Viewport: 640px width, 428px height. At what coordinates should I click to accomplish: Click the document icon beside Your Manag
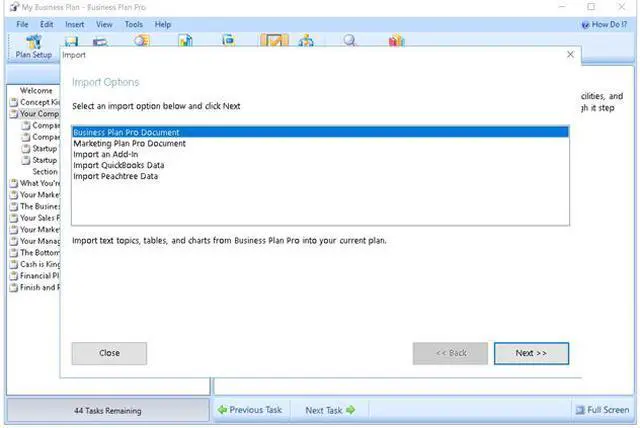14,241
